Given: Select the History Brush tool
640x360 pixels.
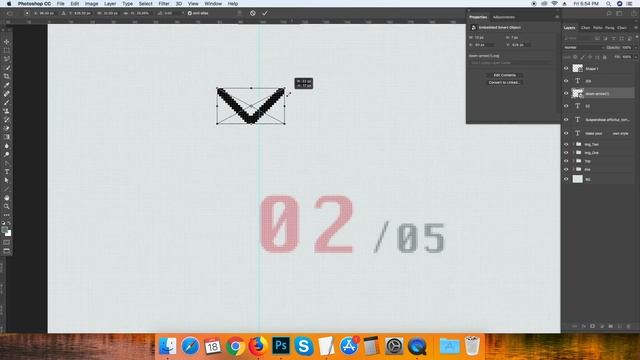Looking at the screenshot, I should pyautogui.click(x=7, y=120).
